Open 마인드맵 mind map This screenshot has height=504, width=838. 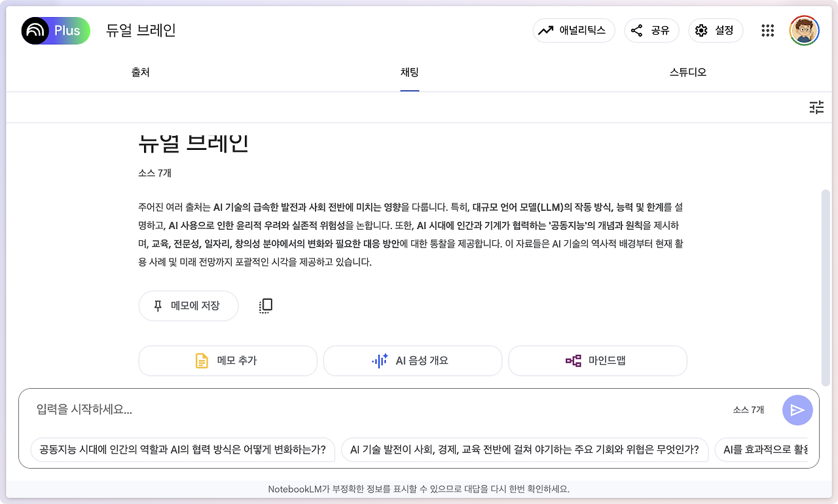point(598,361)
